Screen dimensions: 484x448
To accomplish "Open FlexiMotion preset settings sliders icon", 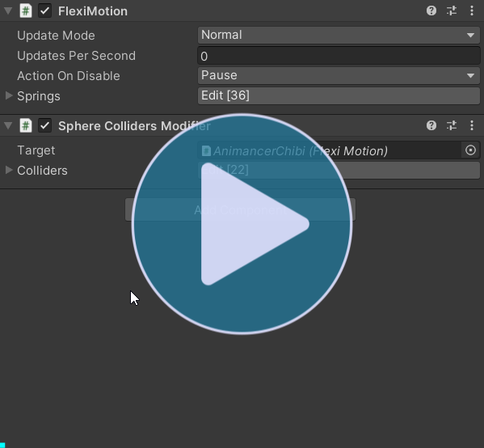I will coord(452,11).
